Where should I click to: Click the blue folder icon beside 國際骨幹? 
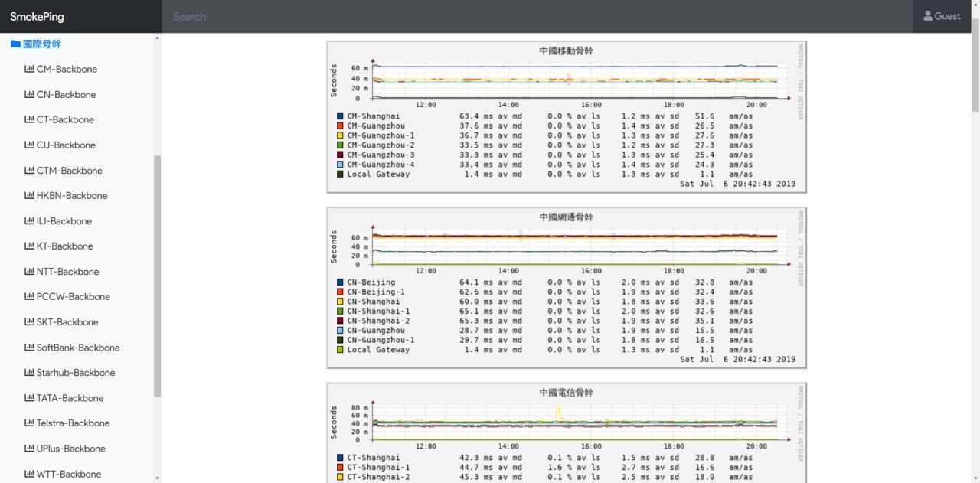15,44
